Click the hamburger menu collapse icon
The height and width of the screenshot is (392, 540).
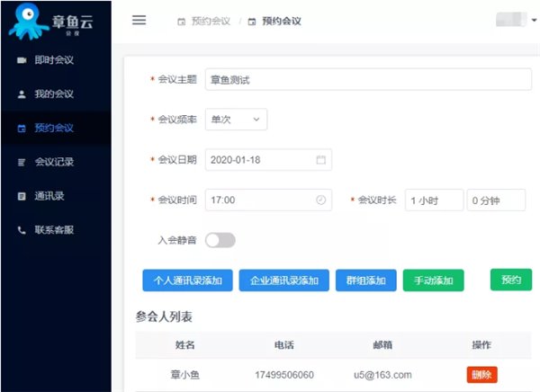tap(139, 20)
